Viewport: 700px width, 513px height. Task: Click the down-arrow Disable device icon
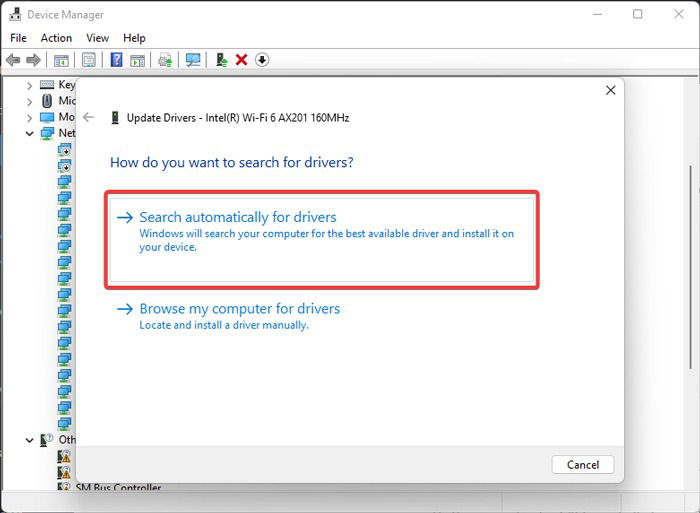tap(262, 59)
